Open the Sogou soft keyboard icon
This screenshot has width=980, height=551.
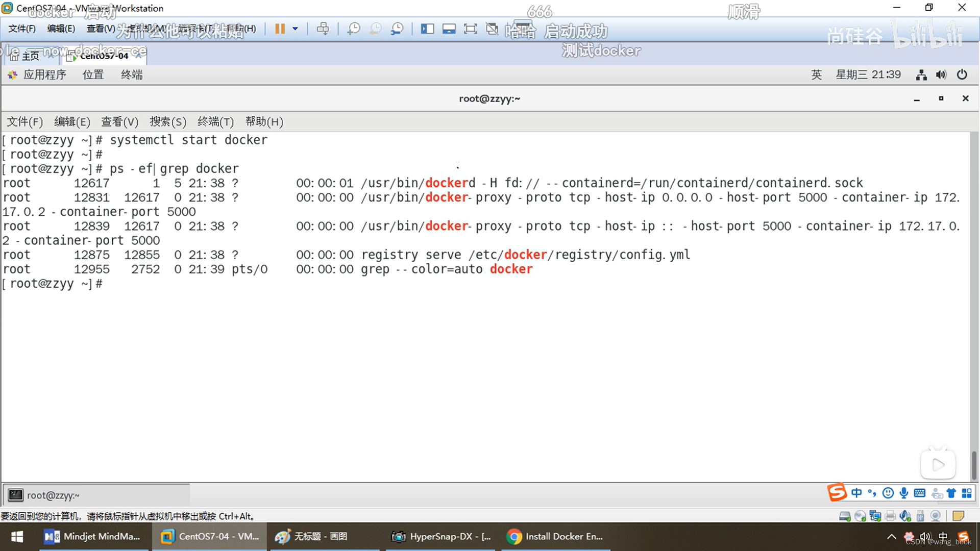click(920, 493)
